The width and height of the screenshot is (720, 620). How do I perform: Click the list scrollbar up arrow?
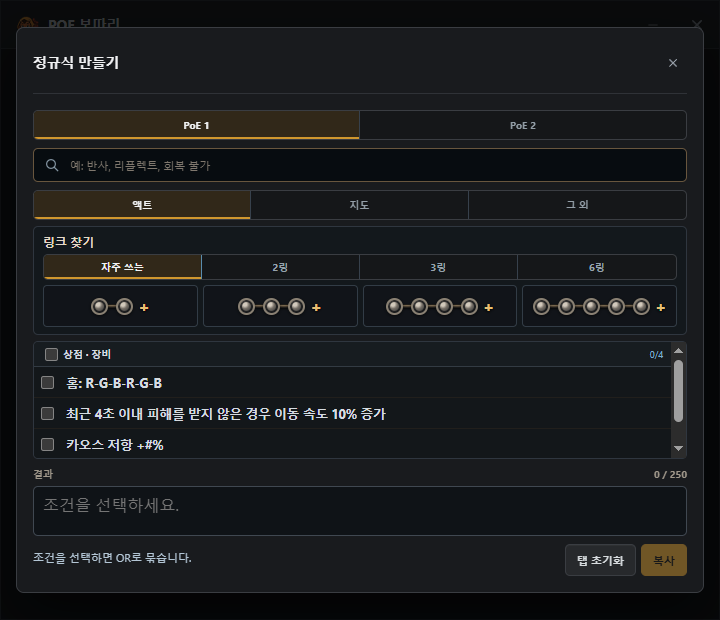click(678, 351)
